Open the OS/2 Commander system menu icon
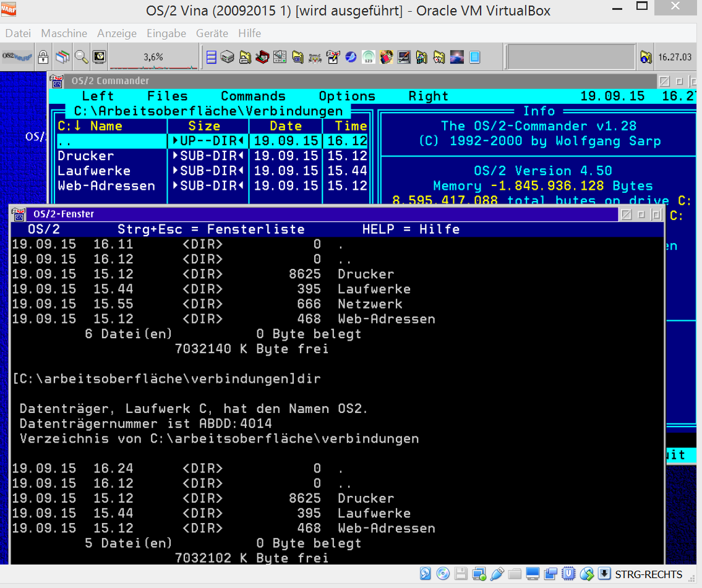Screen dimensions: 702x588 click(56, 81)
